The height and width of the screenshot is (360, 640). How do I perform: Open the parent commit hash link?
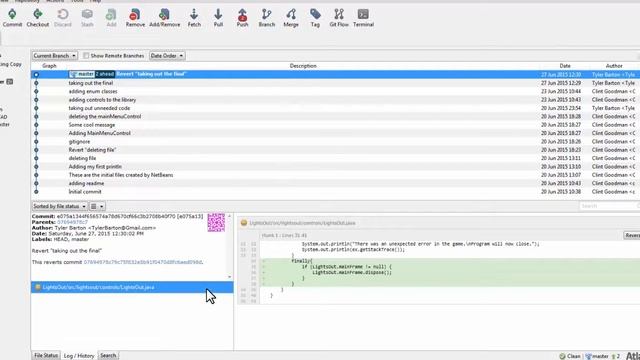pyautogui.click(x=72, y=222)
